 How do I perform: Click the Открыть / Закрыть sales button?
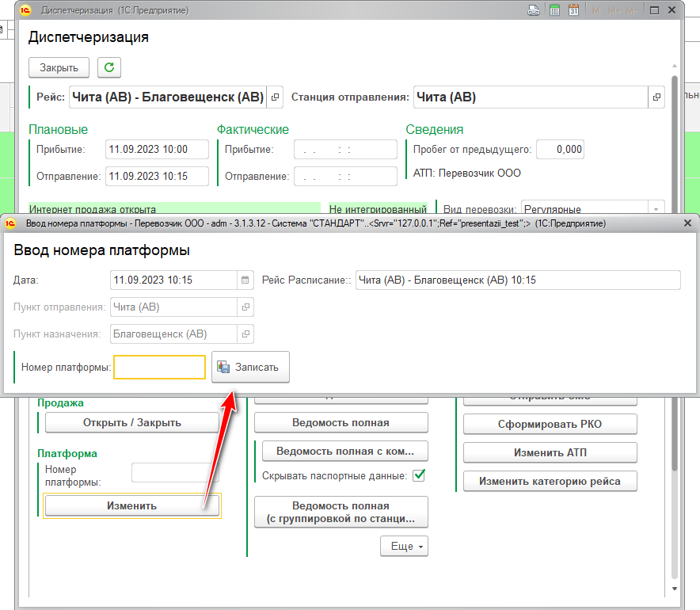[x=131, y=423]
